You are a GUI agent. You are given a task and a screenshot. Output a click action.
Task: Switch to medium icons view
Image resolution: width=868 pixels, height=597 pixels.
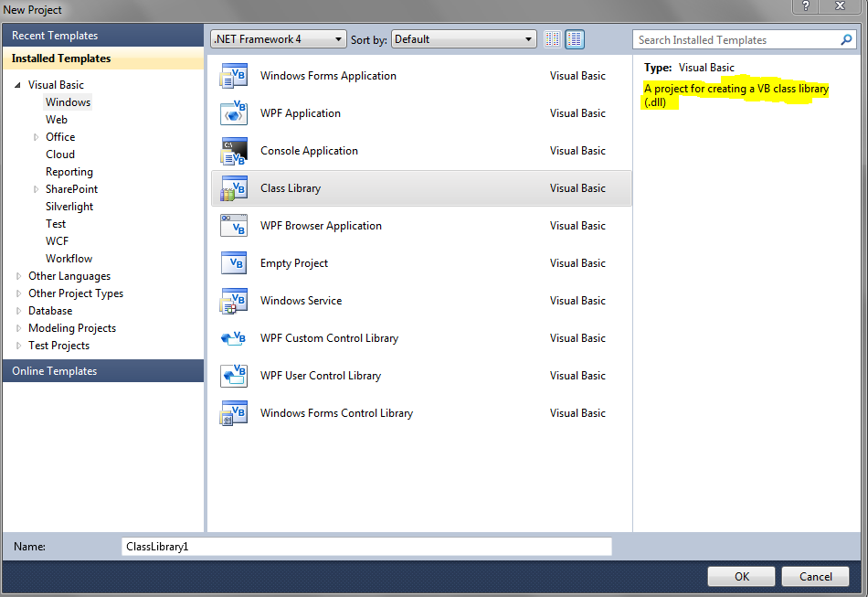[575, 39]
